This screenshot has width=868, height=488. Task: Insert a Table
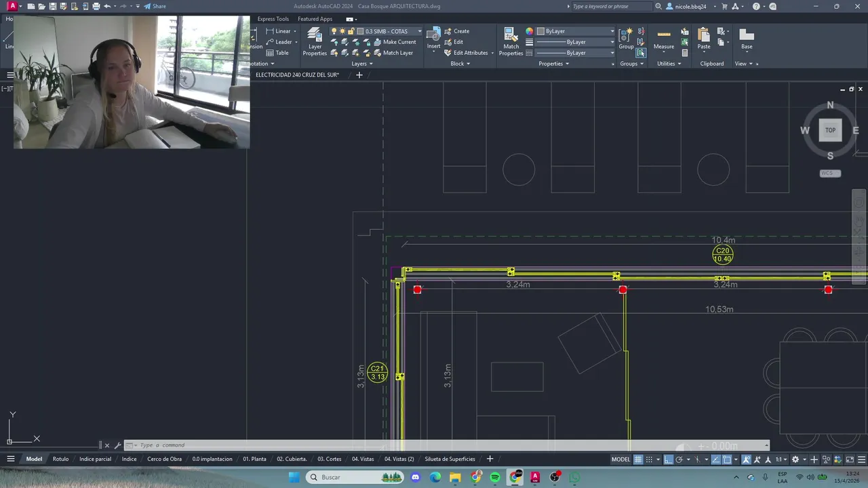tap(277, 53)
